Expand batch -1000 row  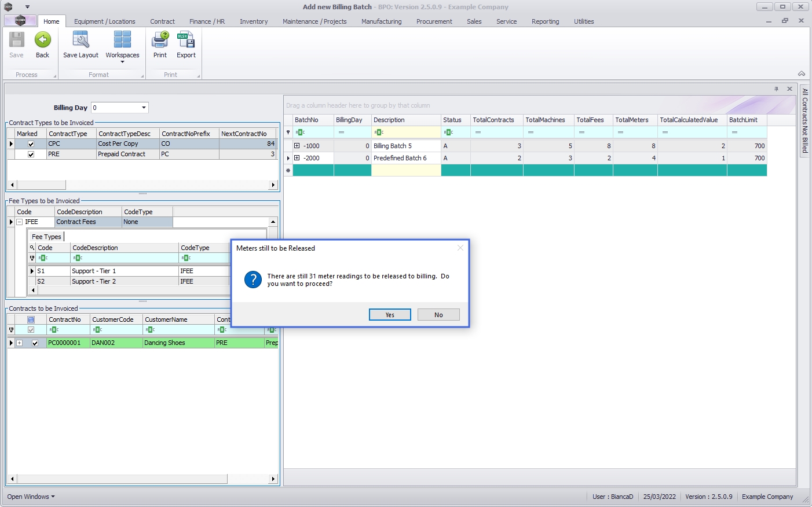[297, 146]
